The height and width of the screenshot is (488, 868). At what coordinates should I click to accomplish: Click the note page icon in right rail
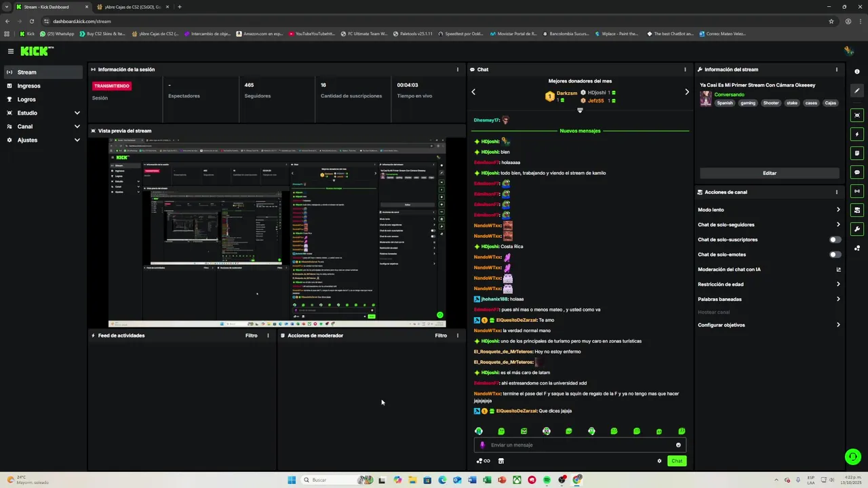click(857, 153)
